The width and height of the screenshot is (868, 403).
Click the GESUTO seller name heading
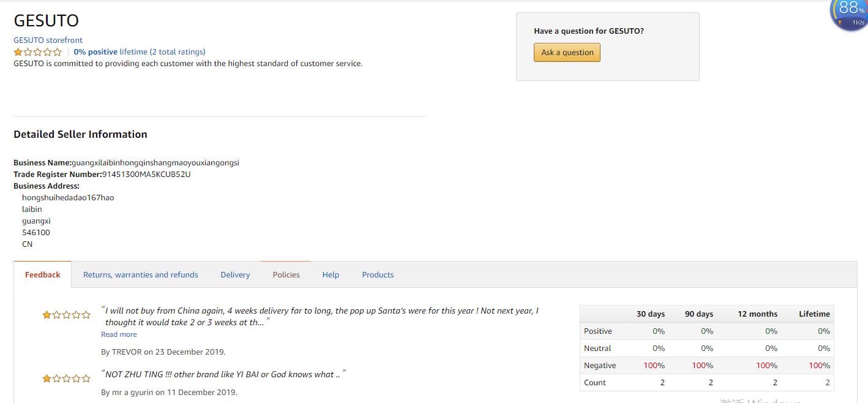click(x=47, y=21)
